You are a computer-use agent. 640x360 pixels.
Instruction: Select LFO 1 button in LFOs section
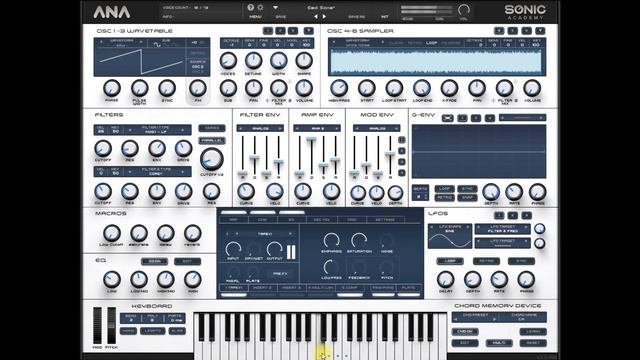499,215
